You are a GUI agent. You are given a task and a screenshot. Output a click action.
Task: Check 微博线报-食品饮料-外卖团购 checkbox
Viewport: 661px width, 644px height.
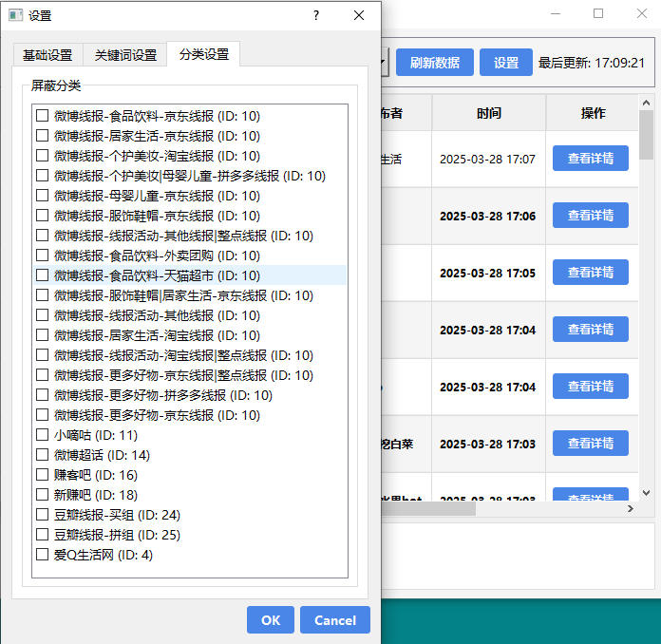[x=42, y=256]
